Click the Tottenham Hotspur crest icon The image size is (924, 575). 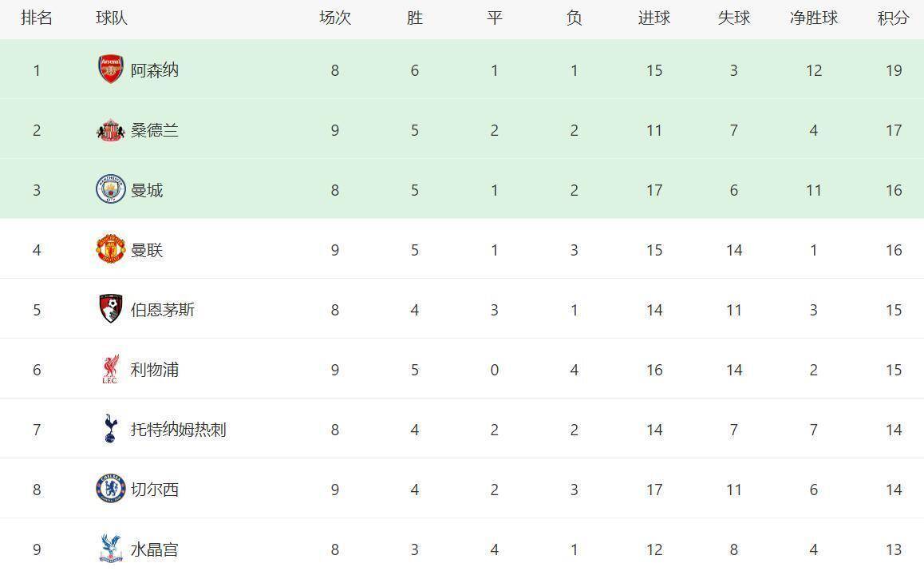click(x=111, y=429)
